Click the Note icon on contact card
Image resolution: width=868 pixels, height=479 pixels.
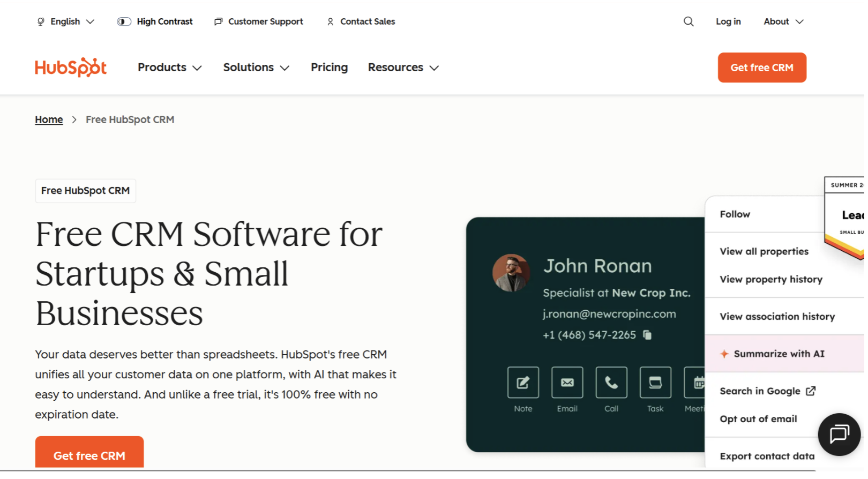click(x=523, y=383)
